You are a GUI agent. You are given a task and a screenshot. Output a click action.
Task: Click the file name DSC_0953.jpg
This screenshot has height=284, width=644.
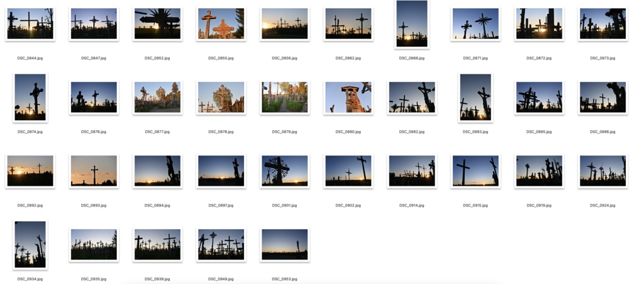(x=285, y=279)
